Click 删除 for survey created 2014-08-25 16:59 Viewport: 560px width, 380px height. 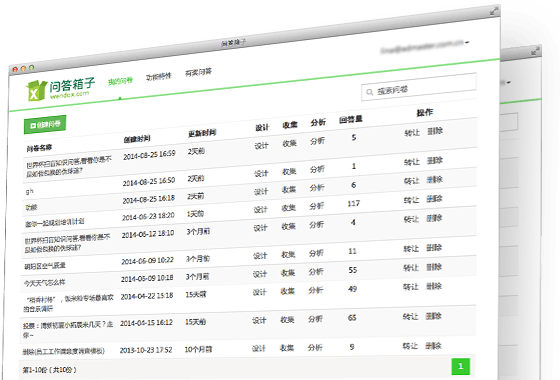(x=435, y=131)
